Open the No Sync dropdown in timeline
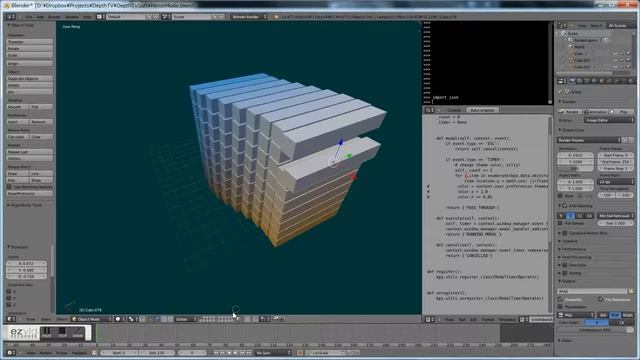The image size is (640, 360). 273,353
